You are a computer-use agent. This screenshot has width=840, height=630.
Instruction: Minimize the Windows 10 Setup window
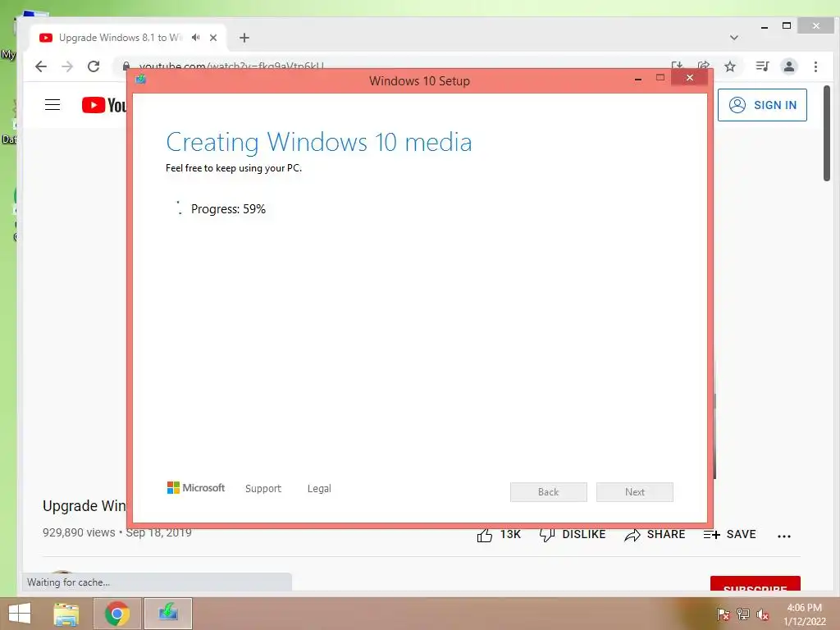click(x=638, y=79)
